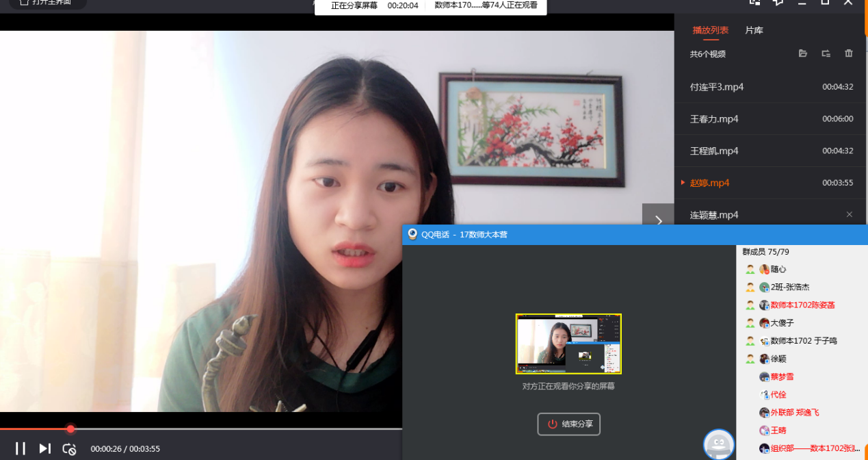Viewport: 868px width, 460px height.
Task: Click the pin-on-top icon in title bar
Action: click(778, 3)
